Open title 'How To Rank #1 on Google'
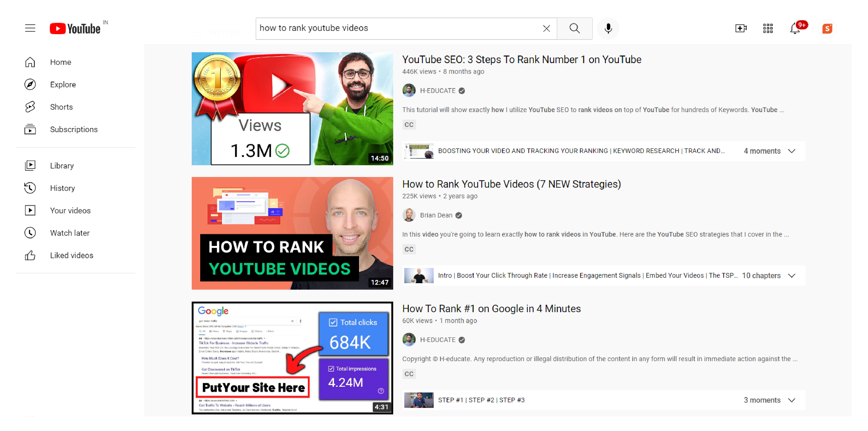Screen dimensions: 868x431 pos(491,309)
